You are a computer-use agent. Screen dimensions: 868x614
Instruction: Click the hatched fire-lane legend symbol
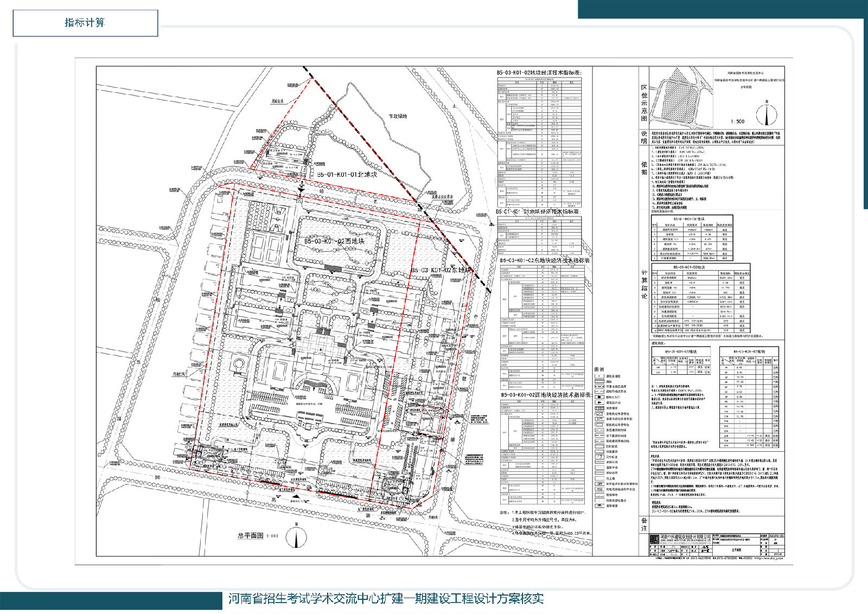point(599,408)
